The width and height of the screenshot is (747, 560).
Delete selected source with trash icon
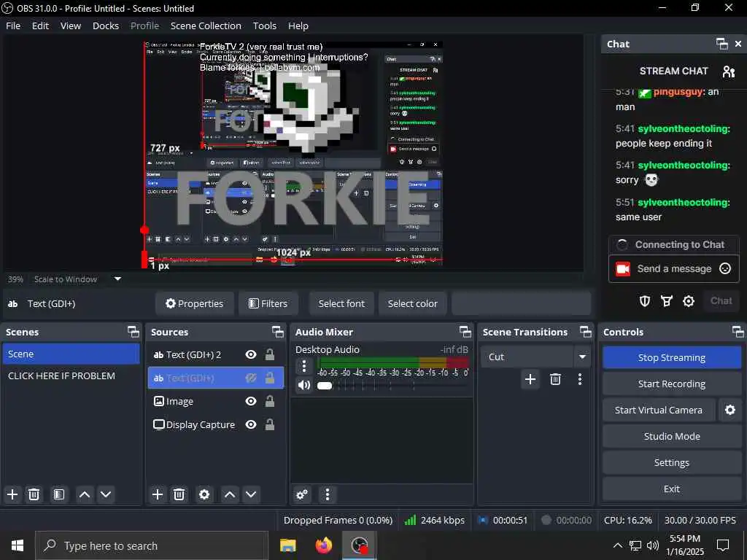(x=179, y=494)
